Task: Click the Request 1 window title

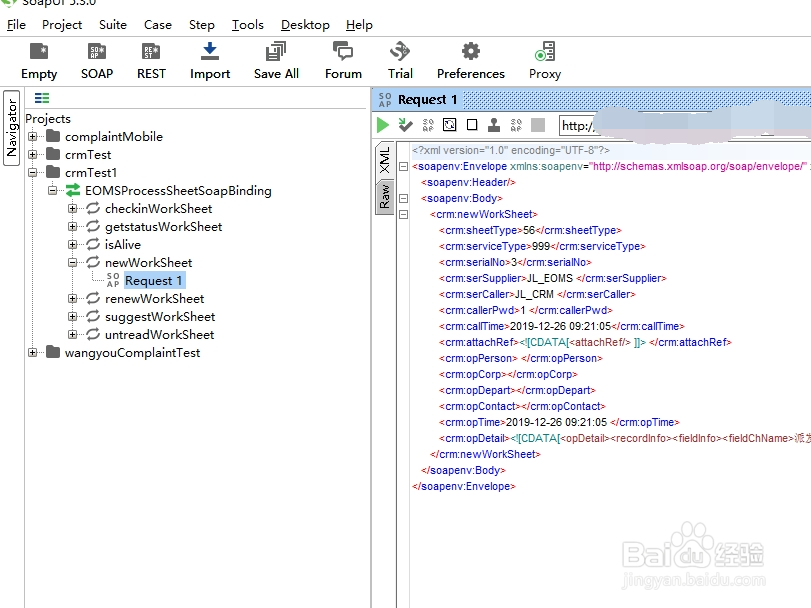Action: coord(427,99)
